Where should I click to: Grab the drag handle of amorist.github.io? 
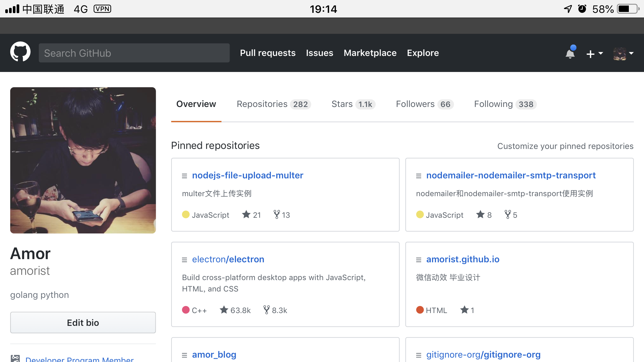pyautogui.click(x=419, y=260)
